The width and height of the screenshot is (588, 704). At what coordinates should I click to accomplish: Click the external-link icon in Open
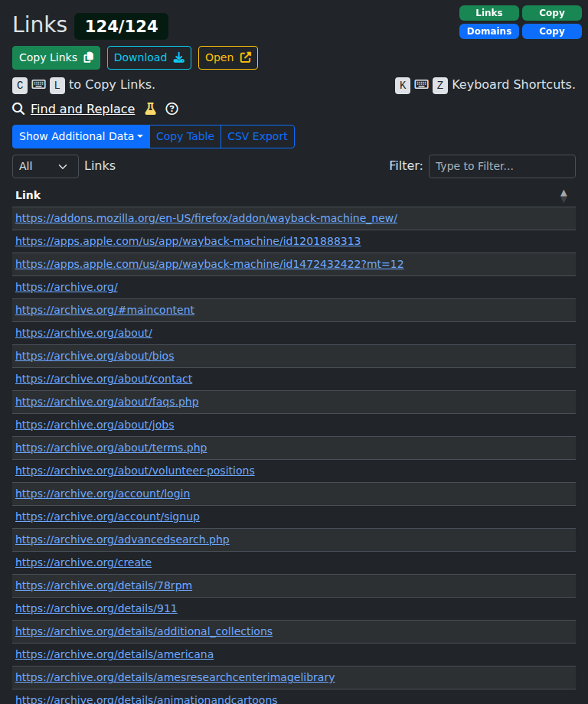(x=245, y=57)
